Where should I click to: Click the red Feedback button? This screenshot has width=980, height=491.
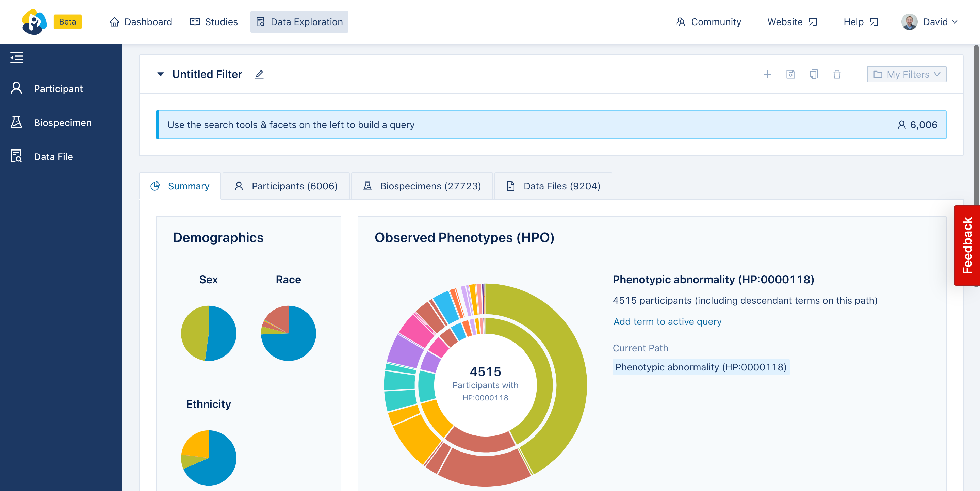(967, 245)
